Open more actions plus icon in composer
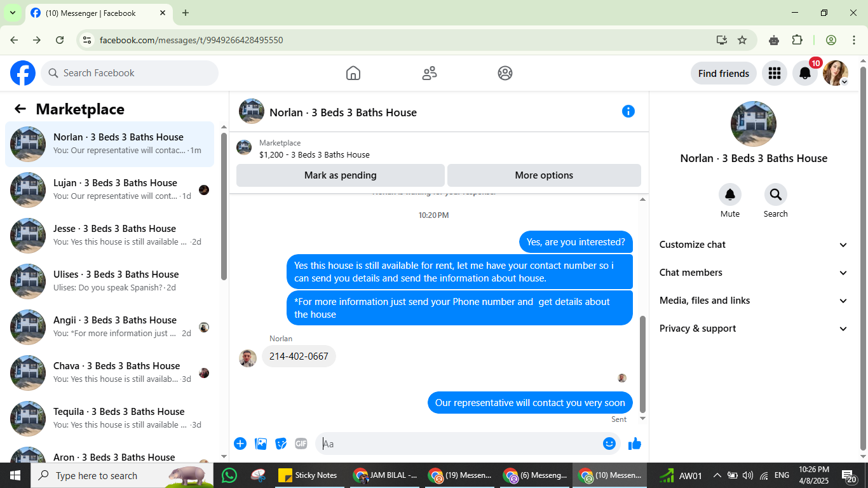Image resolution: width=868 pixels, height=488 pixels. coord(240,444)
